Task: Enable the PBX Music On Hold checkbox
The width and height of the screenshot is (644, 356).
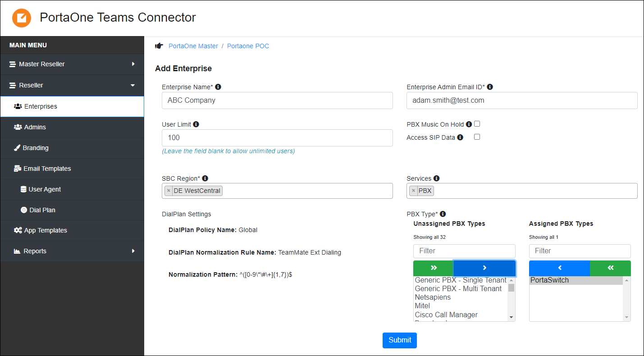Action: click(477, 124)
